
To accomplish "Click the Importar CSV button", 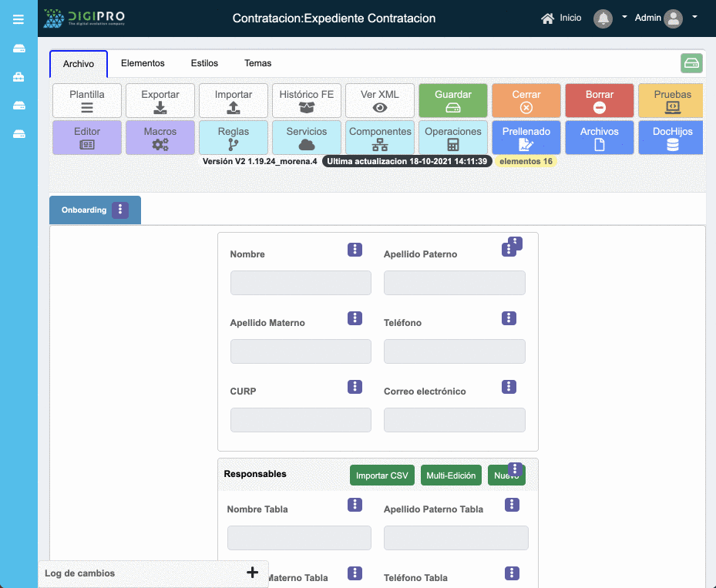I will [x=382, y=475].
